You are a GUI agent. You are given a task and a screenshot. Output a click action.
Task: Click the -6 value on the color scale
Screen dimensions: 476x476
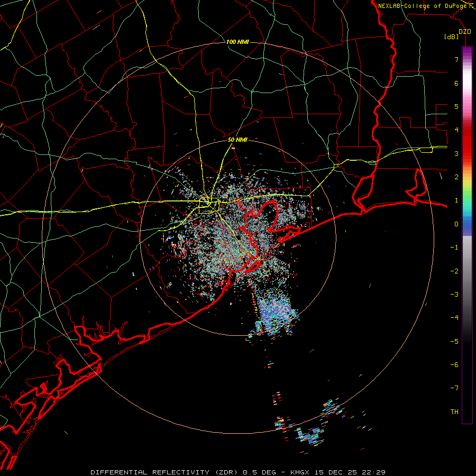point(454,365)
